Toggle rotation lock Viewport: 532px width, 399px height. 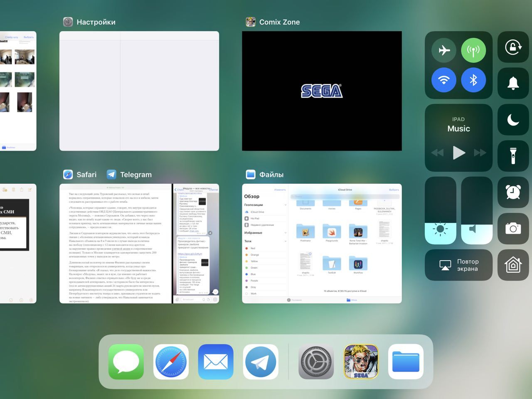click(513, 47)
